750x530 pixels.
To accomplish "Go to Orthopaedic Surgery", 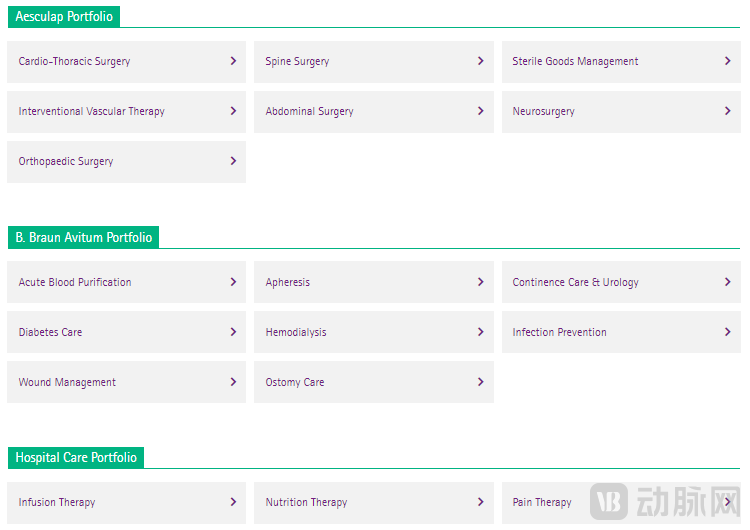I will 66,162.
